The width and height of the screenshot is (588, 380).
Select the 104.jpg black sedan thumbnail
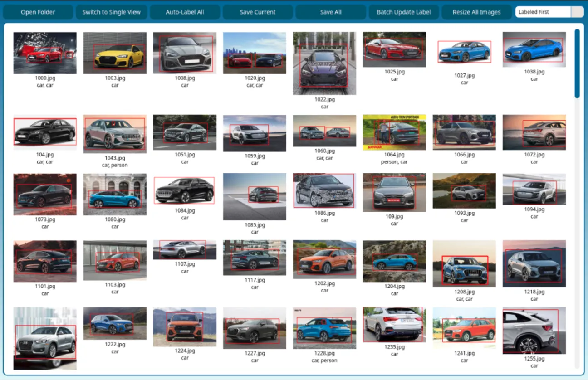coord(45,132)
